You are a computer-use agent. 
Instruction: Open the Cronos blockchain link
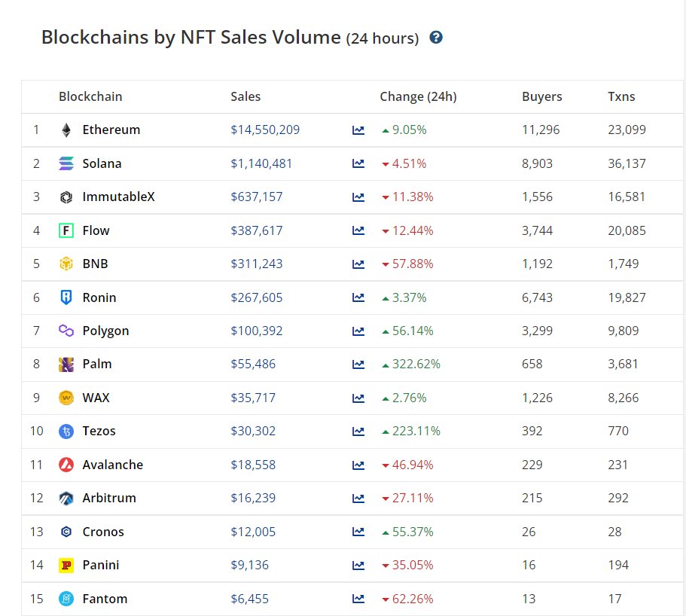(x=103, y=532)
